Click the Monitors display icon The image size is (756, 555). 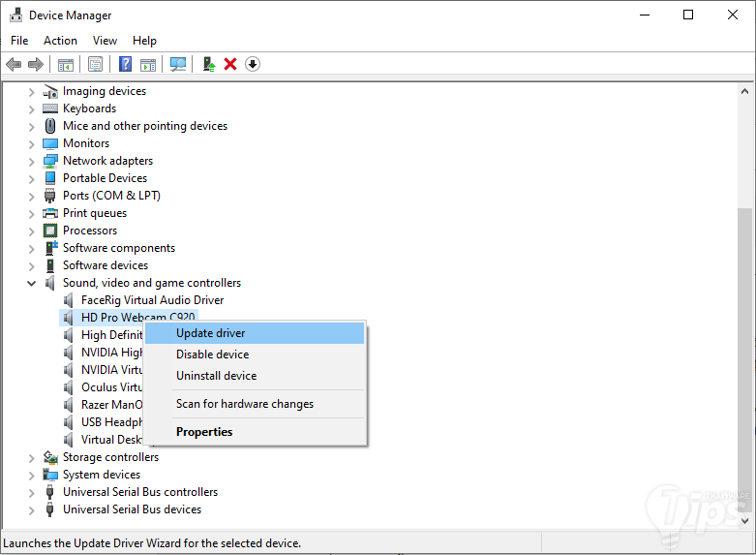pos(50,143)
